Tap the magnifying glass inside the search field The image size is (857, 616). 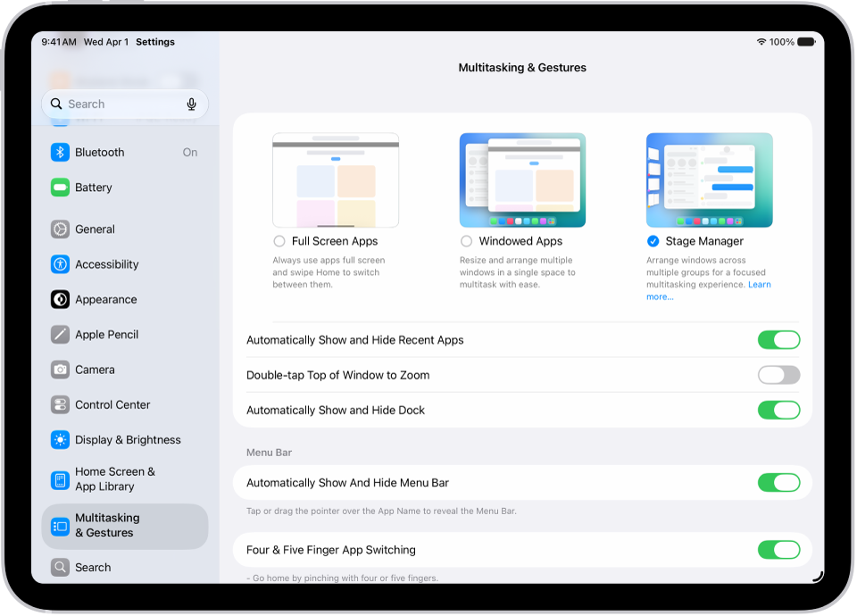(x=56, y=104)
